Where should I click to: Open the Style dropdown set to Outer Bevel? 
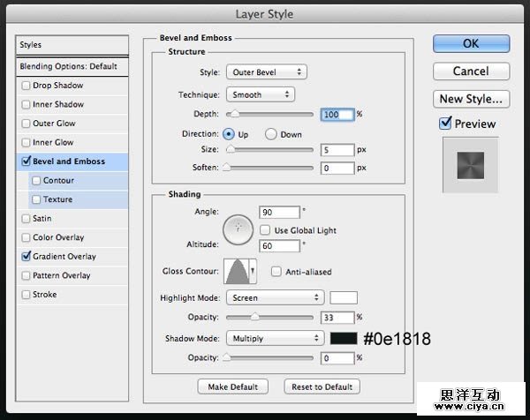pyautogui.click(x=266, y=71)
